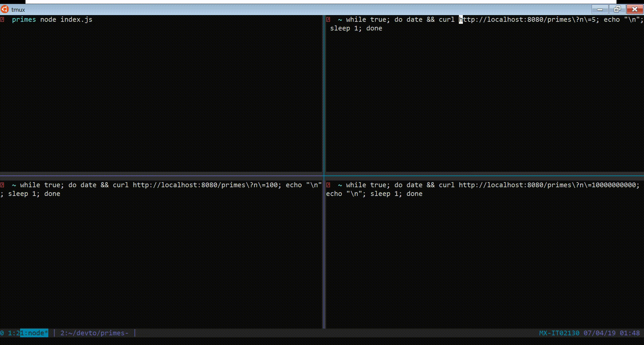The width and height of the screenshot is (644, 345).
Task: Click '; sleep 1; done' in the bottom-left pane
Action: click(30, 194)
